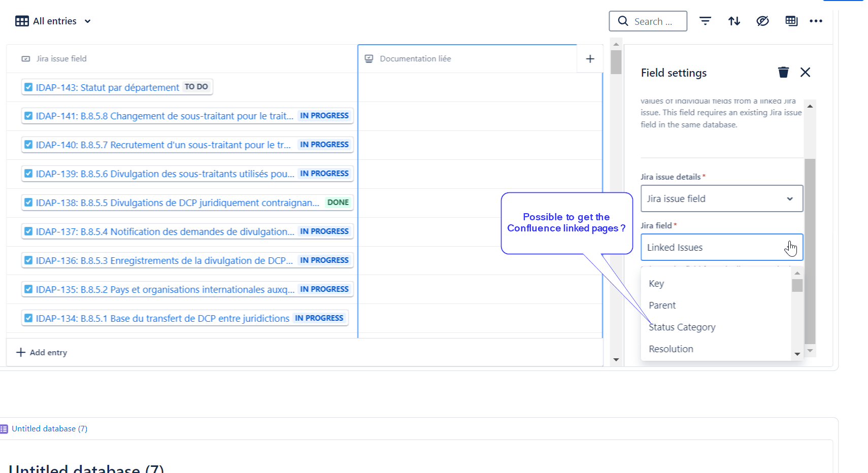868x473 pixels.
Task: Select Status Category from the list
Action: pos(682,327)
